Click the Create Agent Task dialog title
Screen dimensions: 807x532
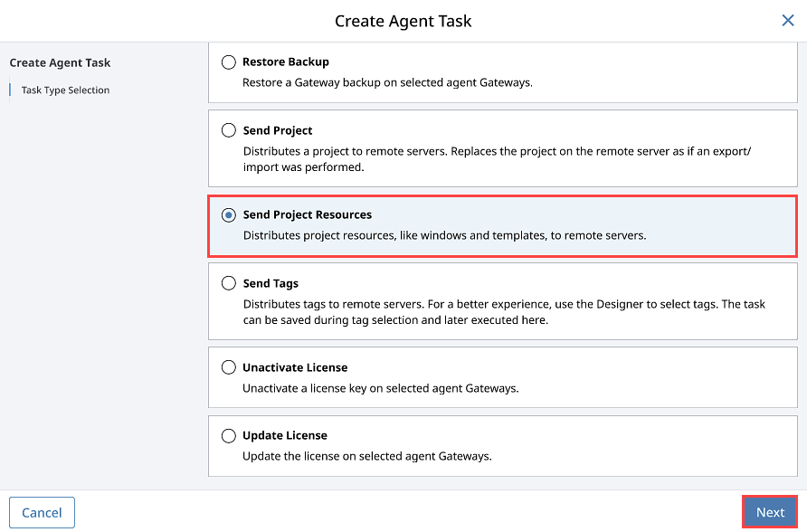point(403,21)
